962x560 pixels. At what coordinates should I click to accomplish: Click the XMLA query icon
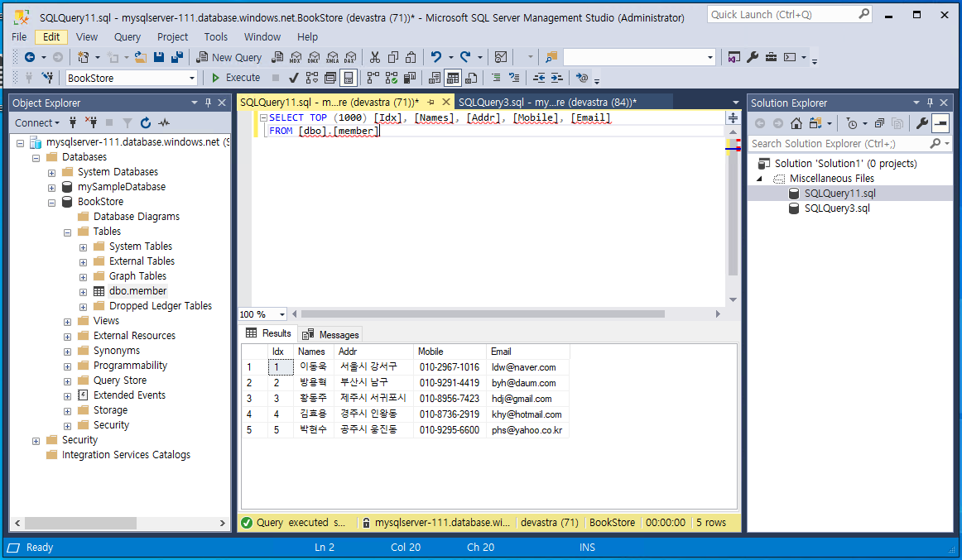tap(333, 58)
